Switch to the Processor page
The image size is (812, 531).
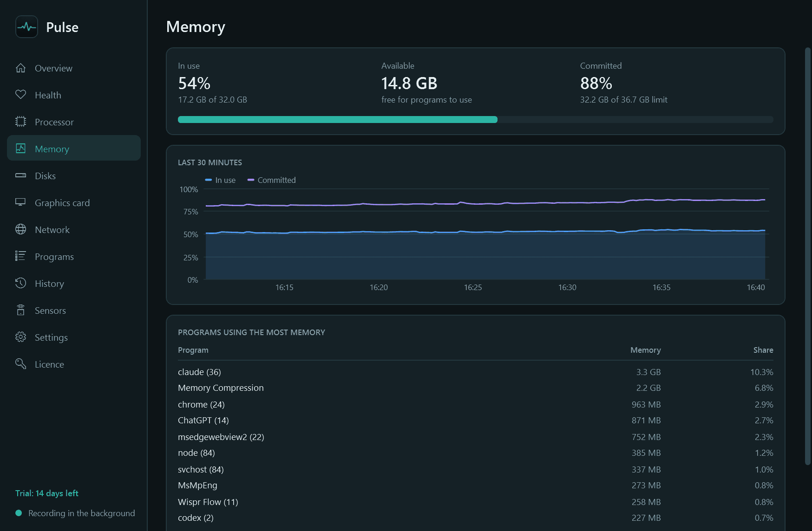74,122
